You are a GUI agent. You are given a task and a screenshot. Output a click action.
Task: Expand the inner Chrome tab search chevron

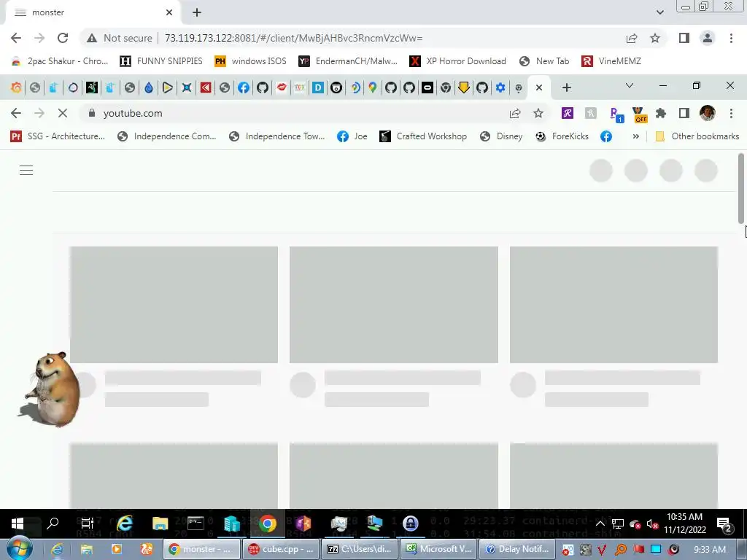630,86
